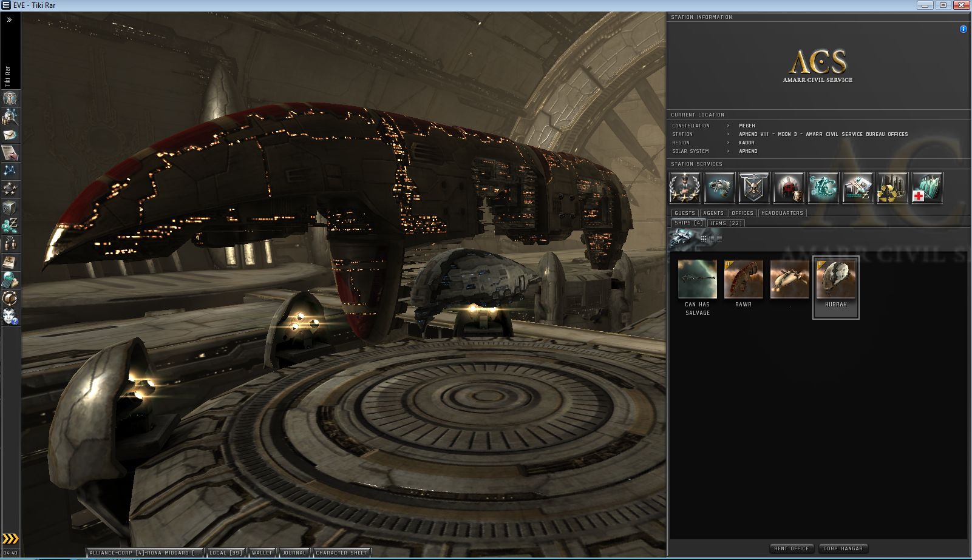Switch ship hangar to details view
Image resolution: width=972 pixels, height=560 pixels.
point(712,239)
